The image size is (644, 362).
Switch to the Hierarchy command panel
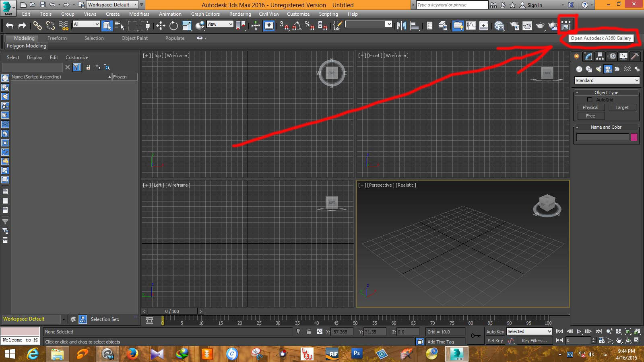point(600,56)
